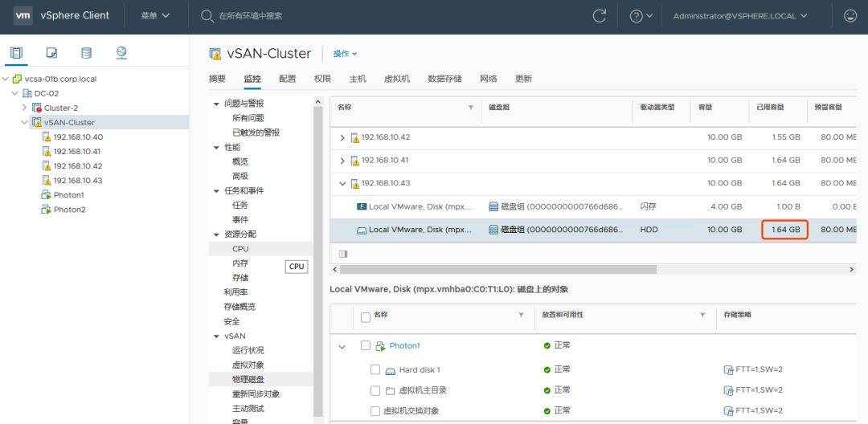The height and width of the screenshot is (424, 868).
Task: Open the Photon1 link in objects table
Action: [404, 346]
